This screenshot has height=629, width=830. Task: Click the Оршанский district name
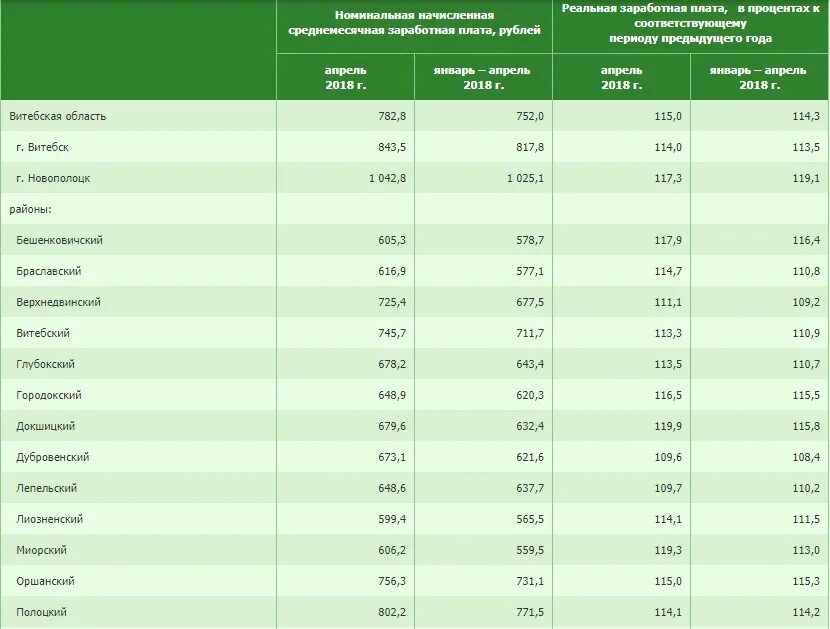coord(45,581)
